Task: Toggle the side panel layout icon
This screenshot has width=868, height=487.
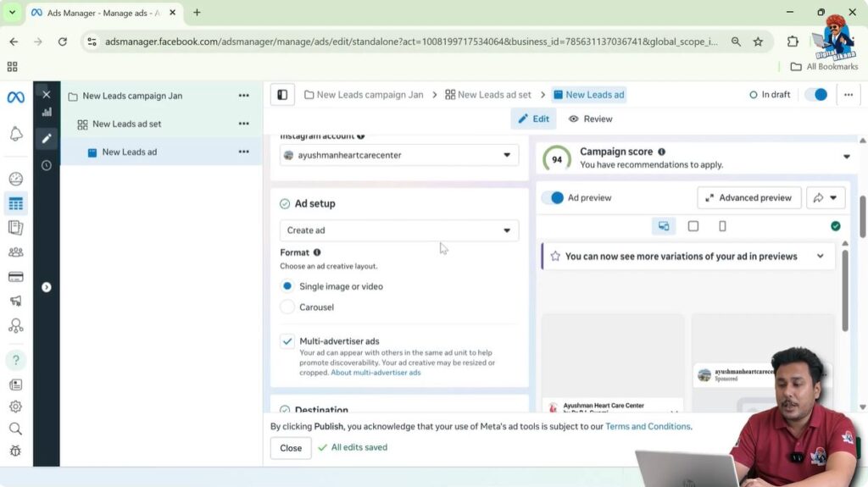Action: click(x=282, y=95)
